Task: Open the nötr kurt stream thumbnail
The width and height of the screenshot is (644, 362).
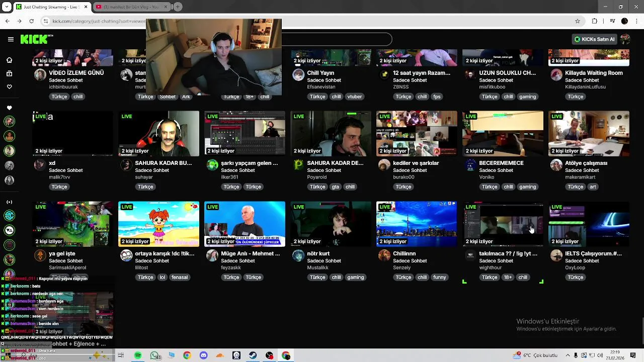Action: (331, 224)
